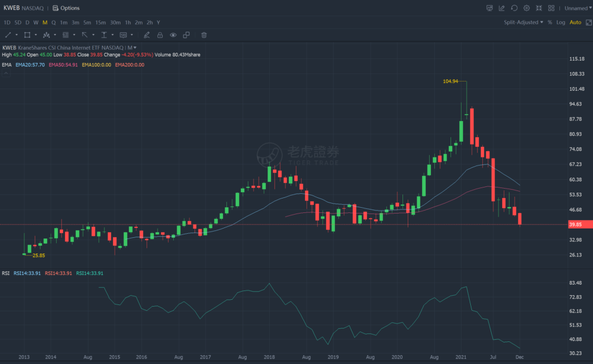Select the price range measure tool
593x364 pixels.
pyautogui.click(x=104, y=35)
